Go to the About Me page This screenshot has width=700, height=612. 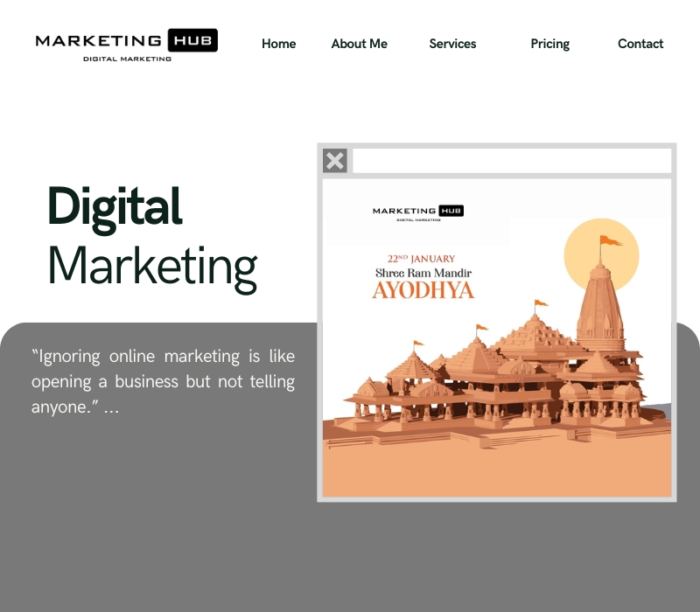tap(359, 44)
